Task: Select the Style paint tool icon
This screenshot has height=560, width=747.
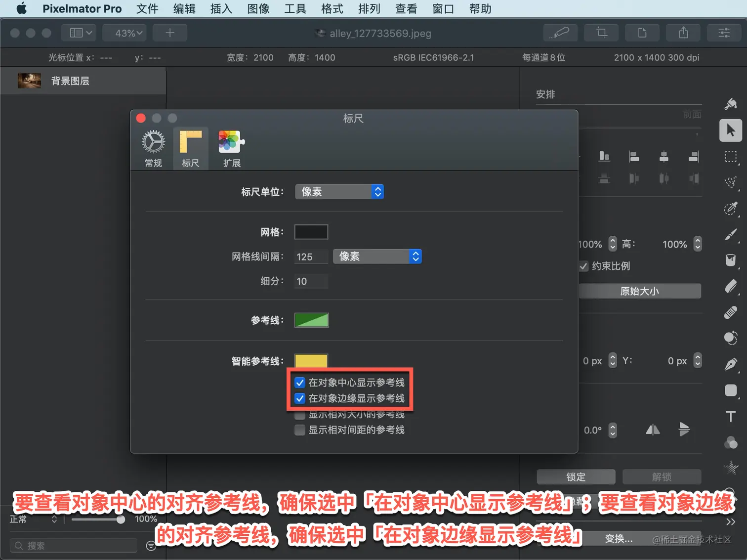Action: pos(731,104)
